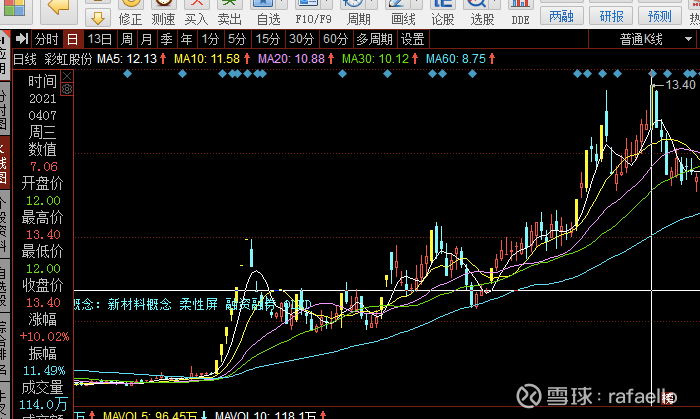
Task: Click the first blue diamond event marker
Action: 128,74
